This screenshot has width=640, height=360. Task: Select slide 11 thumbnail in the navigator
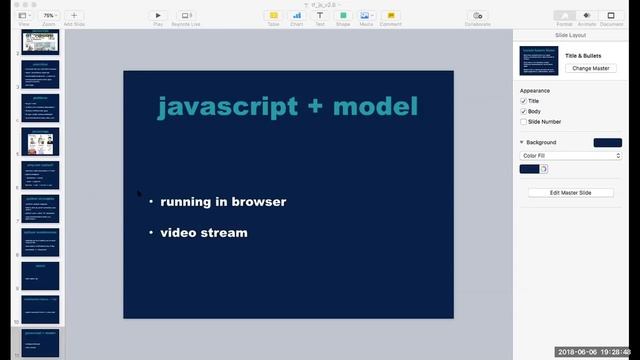tap(40, 343)
